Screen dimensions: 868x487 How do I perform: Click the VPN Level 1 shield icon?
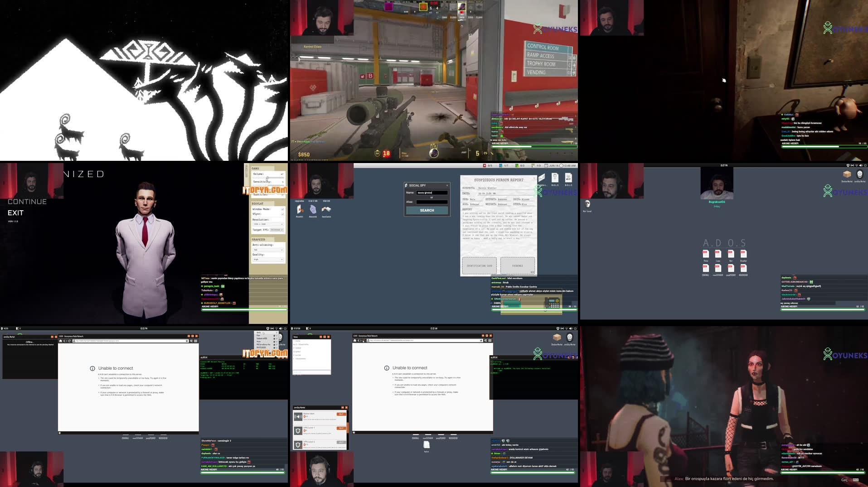coord(298,431)
